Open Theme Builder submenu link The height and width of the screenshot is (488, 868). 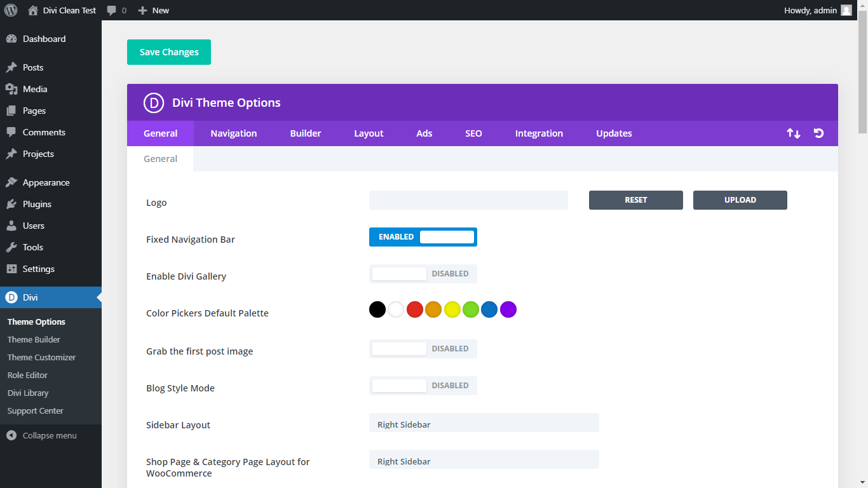click(x=34, y=339)
